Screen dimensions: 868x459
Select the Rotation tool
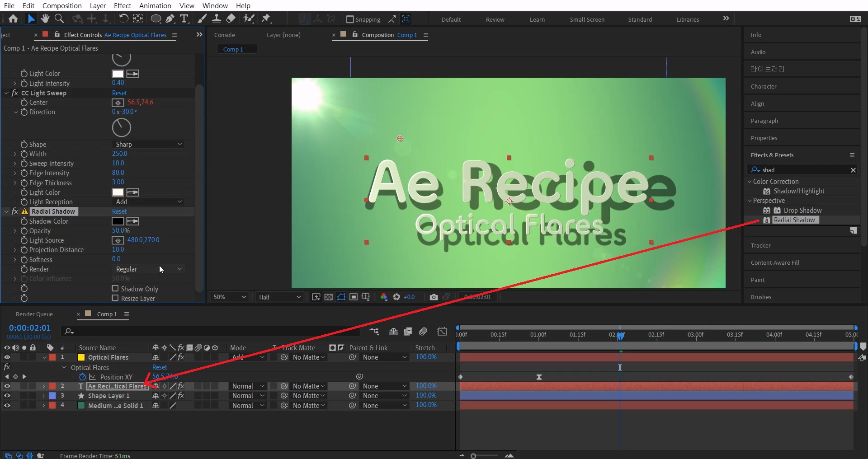click(123, 19)
